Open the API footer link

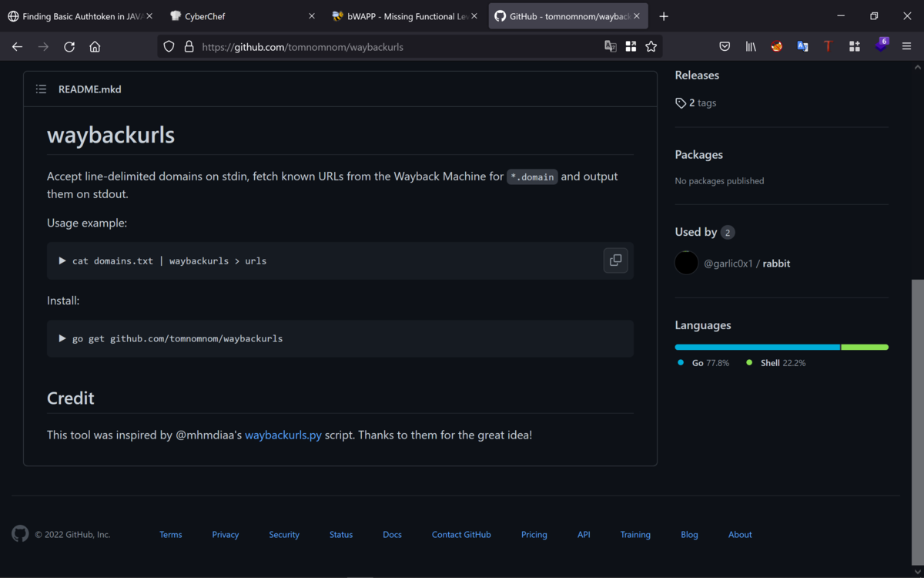(x=584, y=534)
